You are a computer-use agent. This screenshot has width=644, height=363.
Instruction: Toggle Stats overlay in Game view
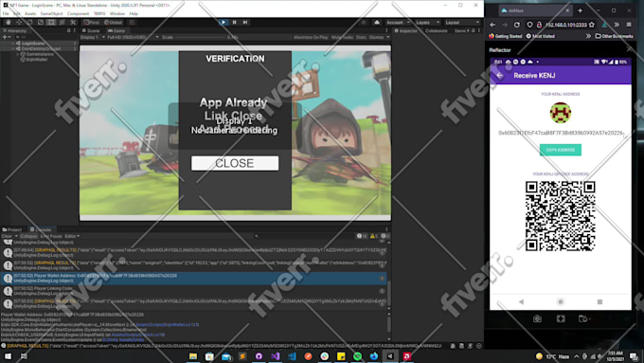click(x=361, y=37)
